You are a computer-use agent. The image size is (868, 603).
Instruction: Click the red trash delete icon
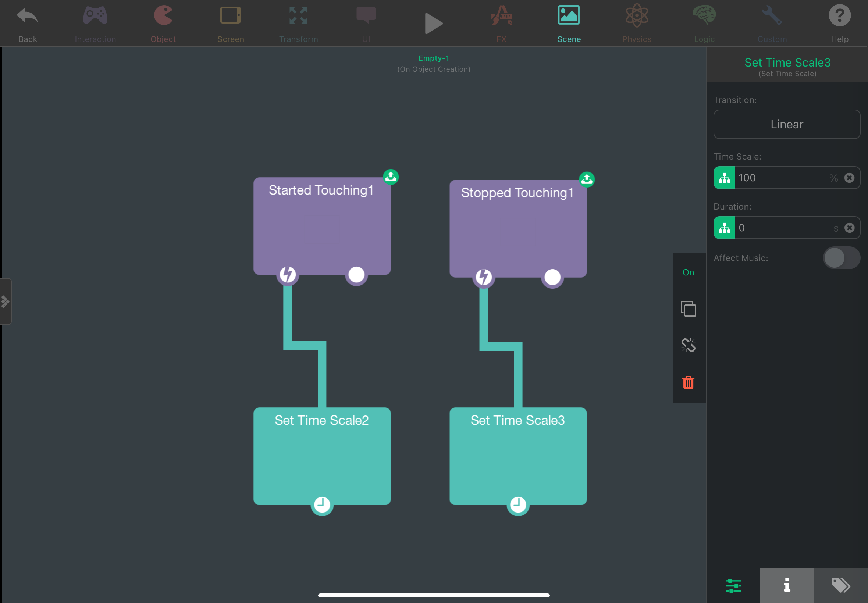tap(688, 382)
